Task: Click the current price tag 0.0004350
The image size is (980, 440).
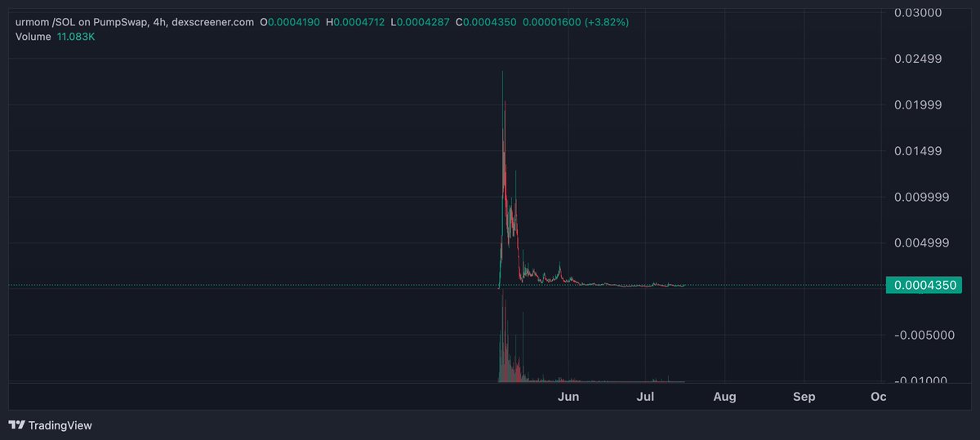Action: click(x=924, y=286)
